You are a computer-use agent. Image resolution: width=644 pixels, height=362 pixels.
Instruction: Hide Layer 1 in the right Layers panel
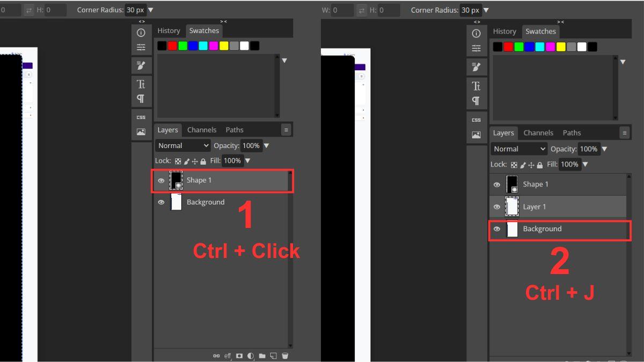pyautogui.click(x=496, y=206)
